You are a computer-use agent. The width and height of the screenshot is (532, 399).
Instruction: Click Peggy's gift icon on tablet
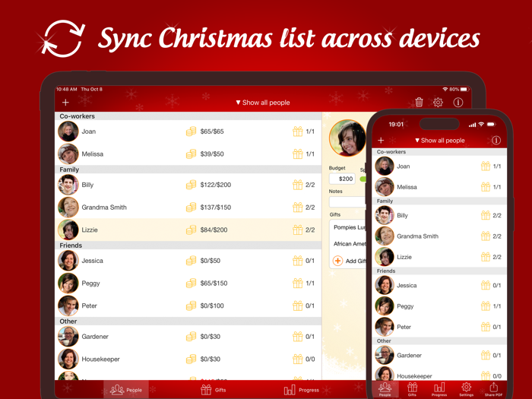pyautogui.click(x=298, y=283)
